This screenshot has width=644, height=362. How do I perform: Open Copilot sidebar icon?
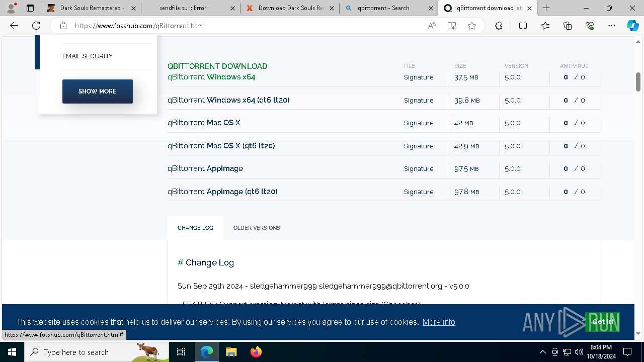coord(632,26)
